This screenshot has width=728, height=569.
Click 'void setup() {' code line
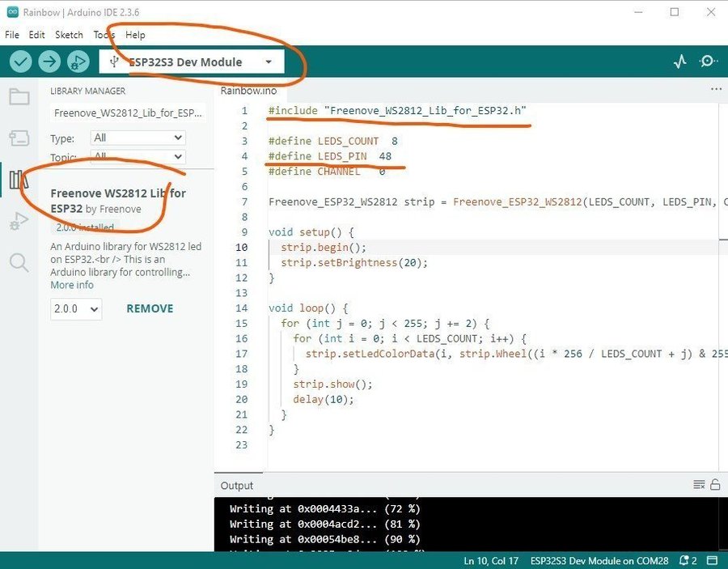pyautogui.click(x=311, y=231)
